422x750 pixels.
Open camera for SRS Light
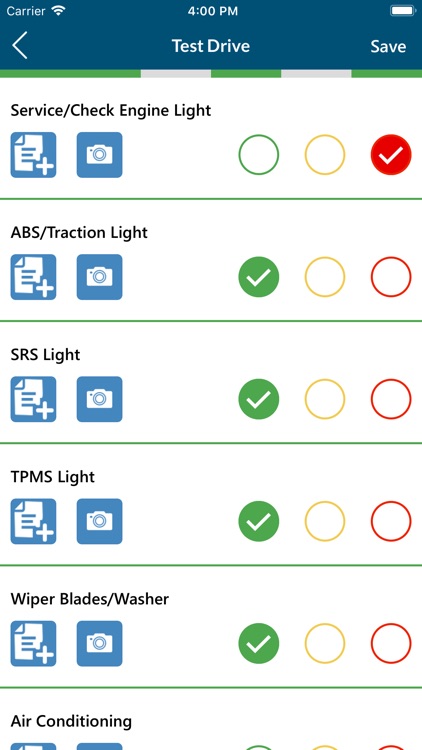[100, 399]
